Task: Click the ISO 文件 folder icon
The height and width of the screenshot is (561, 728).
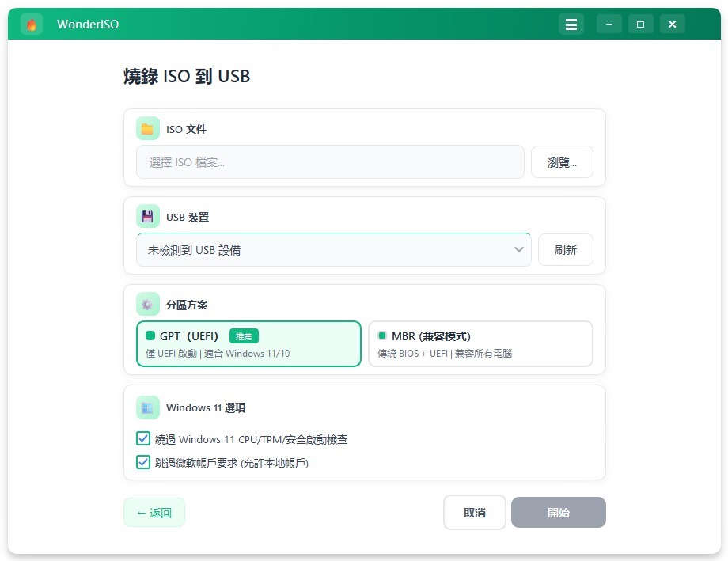Action: (x=148, y=129)
